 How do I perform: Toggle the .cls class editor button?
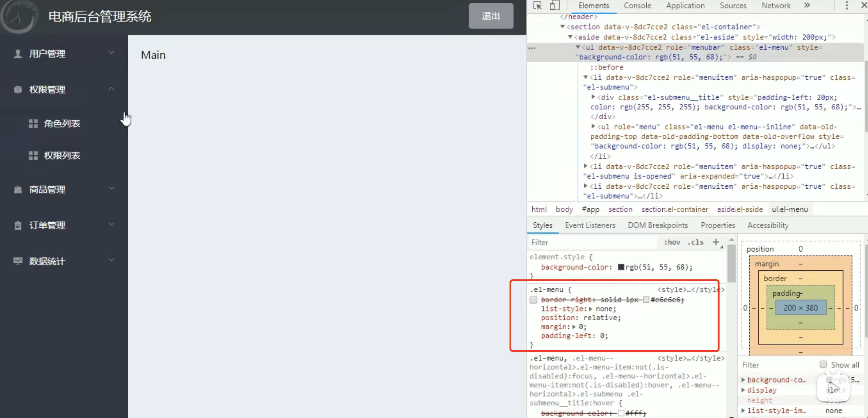[x=695, y=242]
